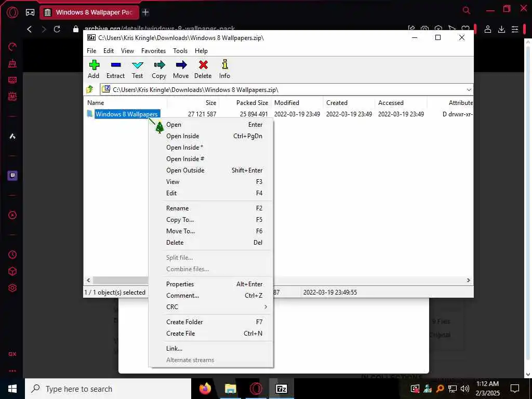Screen dimensions: 532x399
Task: Open Opera sidebar history clock icon
Action: tap(12, 255)
